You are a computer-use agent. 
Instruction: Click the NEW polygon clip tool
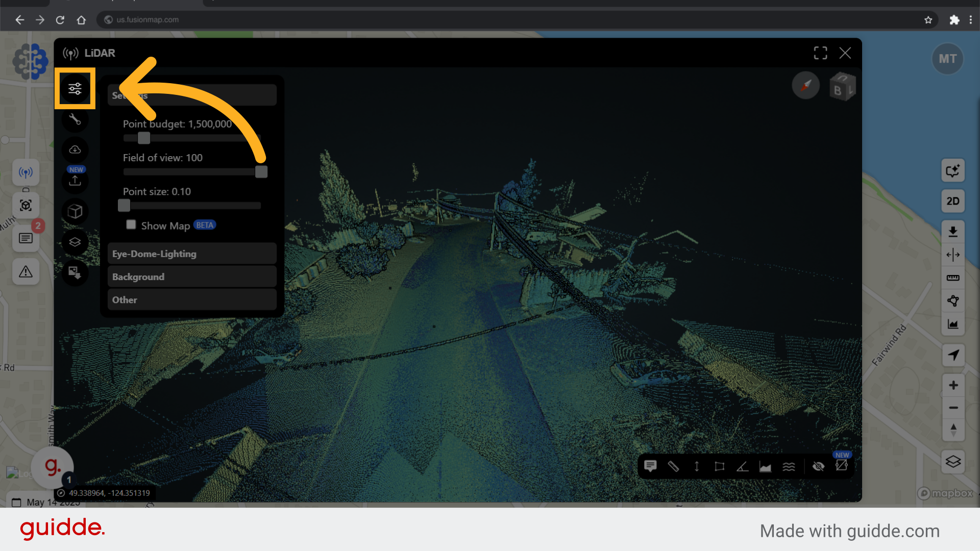[841, 465]
